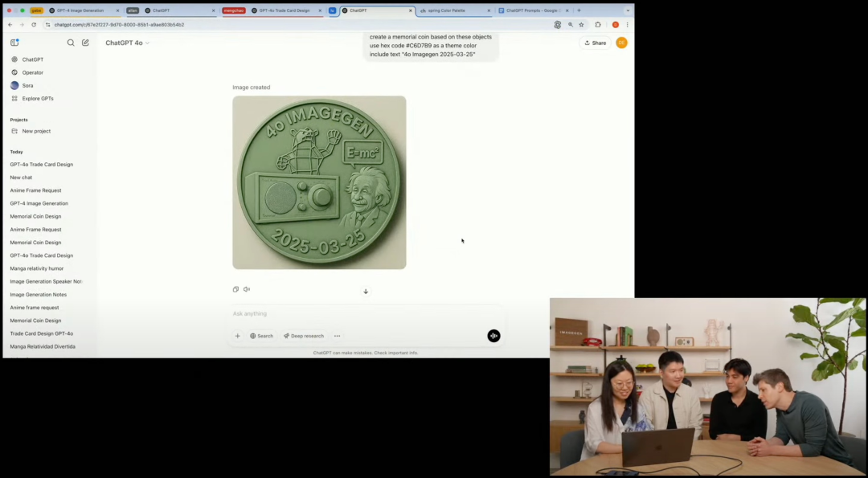
Task: Click the user prompt message bubble
Action: (431, 46)
